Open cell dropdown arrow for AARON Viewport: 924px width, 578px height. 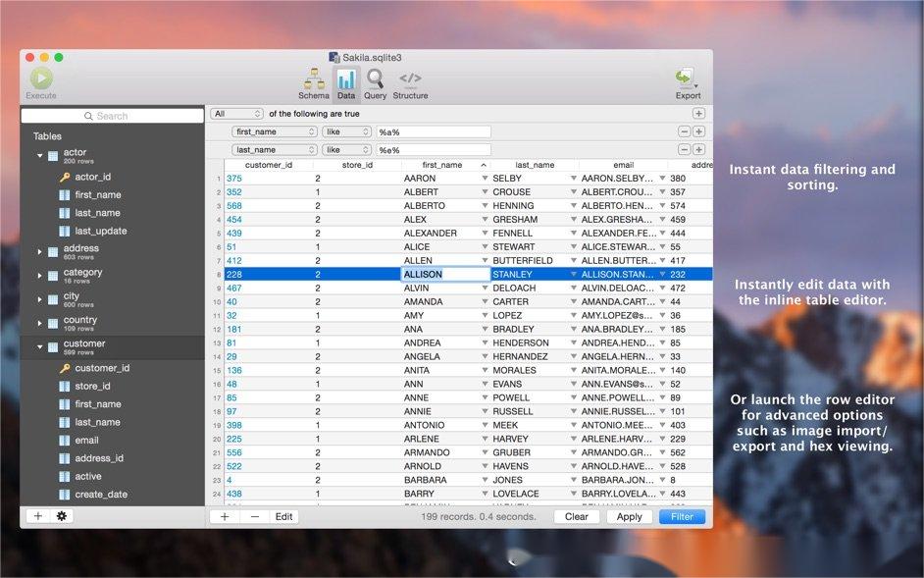(x=485, y=179)
